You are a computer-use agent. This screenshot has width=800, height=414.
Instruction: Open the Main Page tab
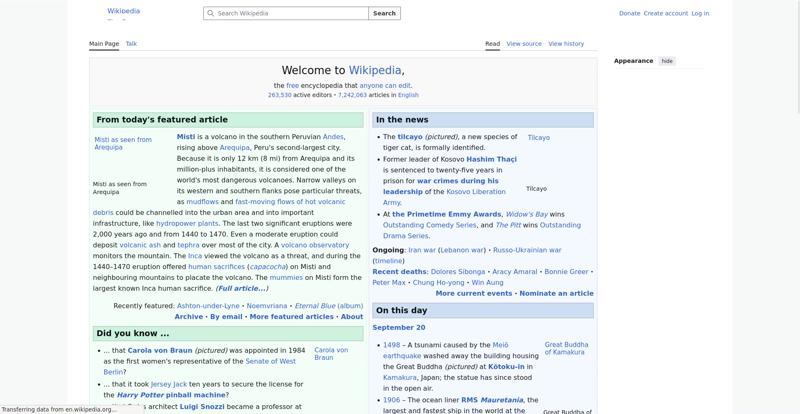coord(104,44)
